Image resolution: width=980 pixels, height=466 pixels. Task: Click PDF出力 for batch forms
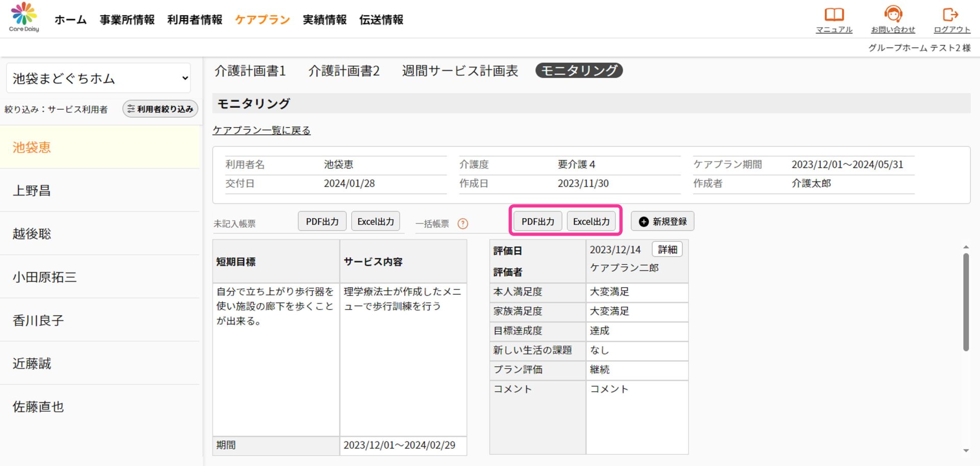(x=537, y=221)
